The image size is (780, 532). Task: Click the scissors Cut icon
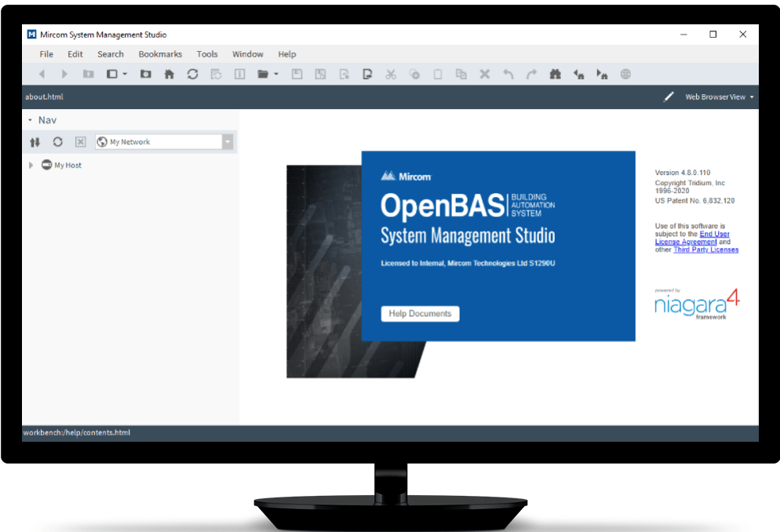(x=391, y=74)
